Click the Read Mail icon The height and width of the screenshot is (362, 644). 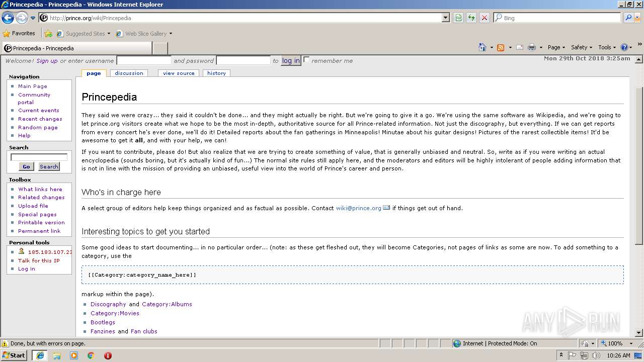click(x=519, y=47)
